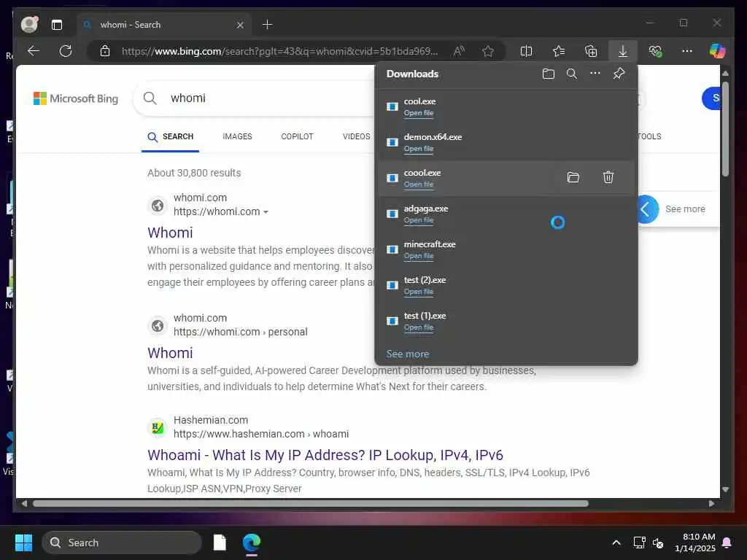Open the tab actions menu icon
Image resolution: width=747 pixels, height=560 pixels.
click(57, 25)
